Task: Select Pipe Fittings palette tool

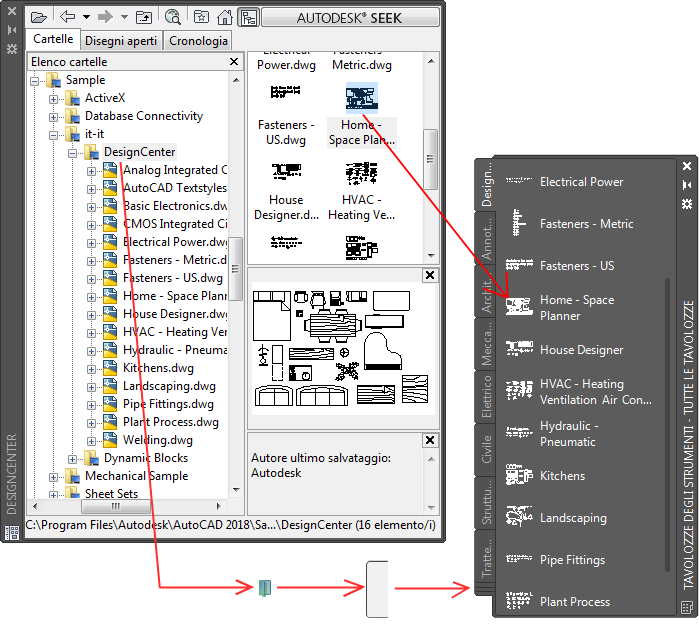Action: tap(555, 559)
